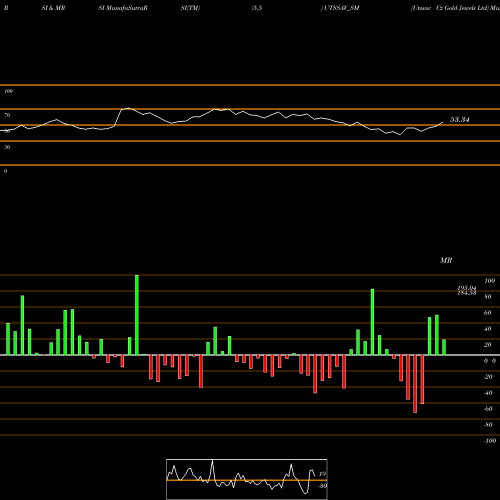The image size is (500, 500).
Task: Click the -100 label on MR right axis
Action: (x=489, y=441)
